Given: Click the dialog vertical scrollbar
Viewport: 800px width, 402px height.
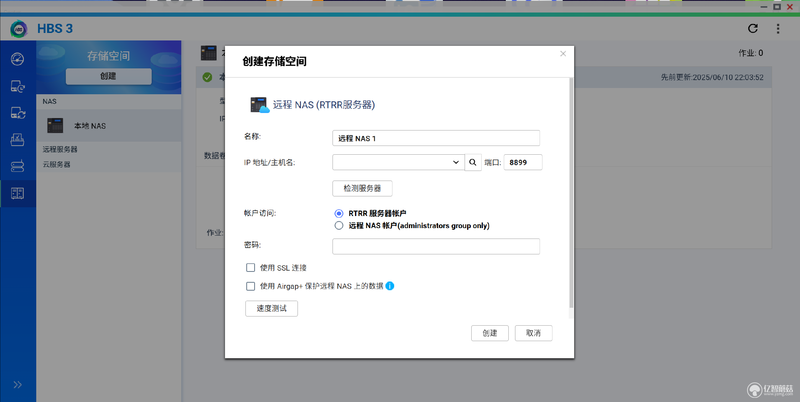Looking at the screenshot, I should 571,194.
